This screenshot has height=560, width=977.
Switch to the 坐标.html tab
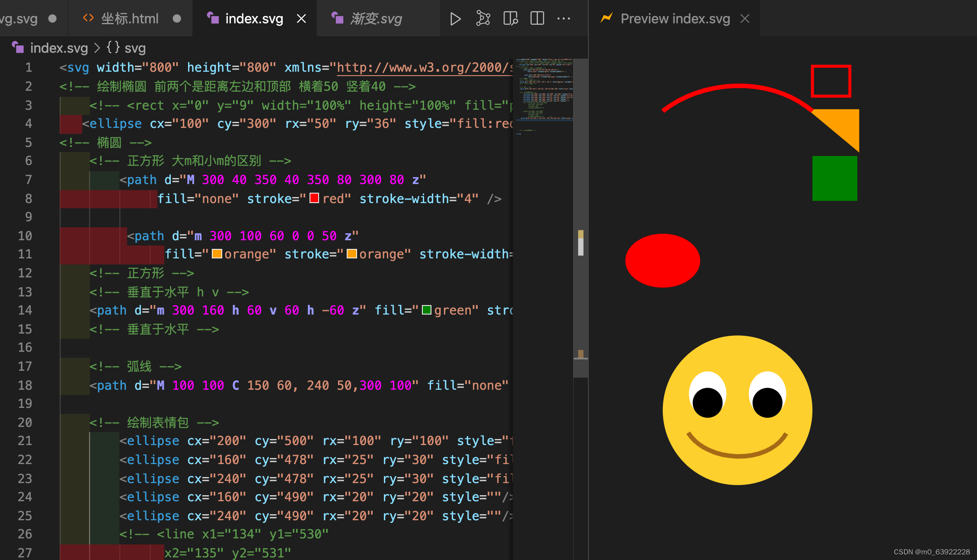130,19
